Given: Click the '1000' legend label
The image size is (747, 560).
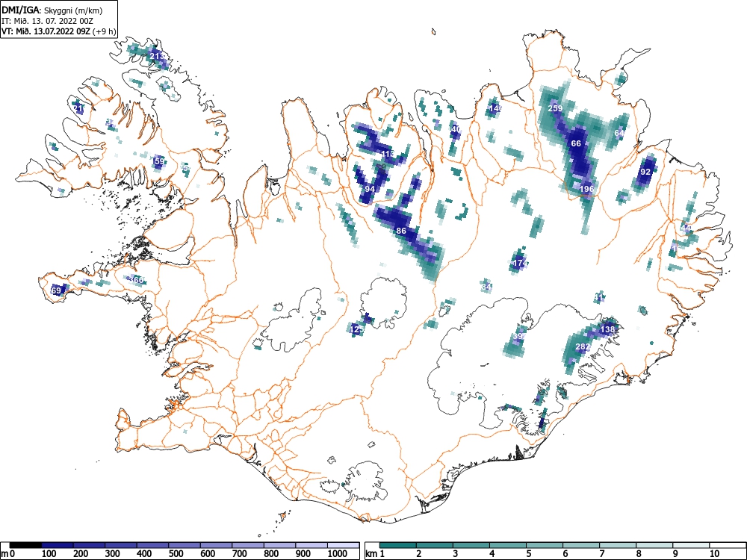Looking at the screenshot, I should 338,553.
